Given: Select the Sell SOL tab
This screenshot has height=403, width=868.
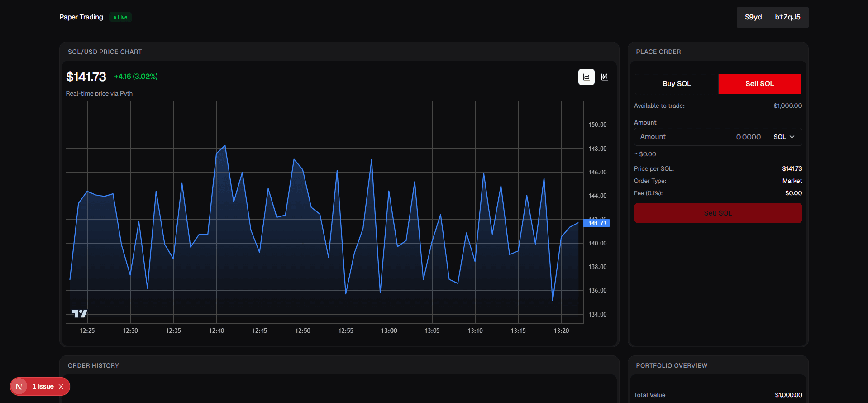Looking at the screenshot, I should click(x=759, y=84).
